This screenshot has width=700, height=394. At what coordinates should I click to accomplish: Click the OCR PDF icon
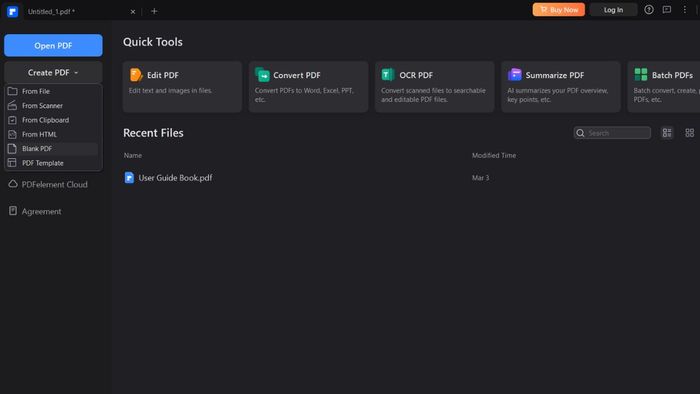pos(388,75)
